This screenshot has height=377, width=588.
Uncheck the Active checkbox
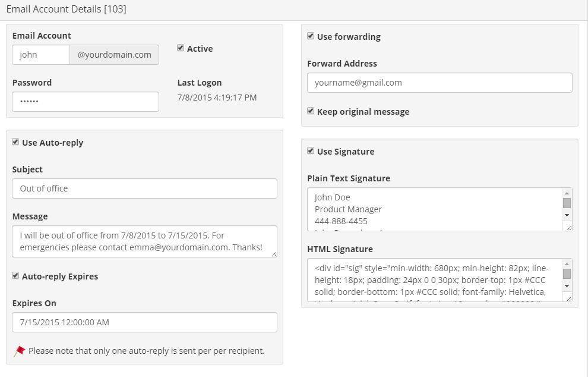[181, 48]
